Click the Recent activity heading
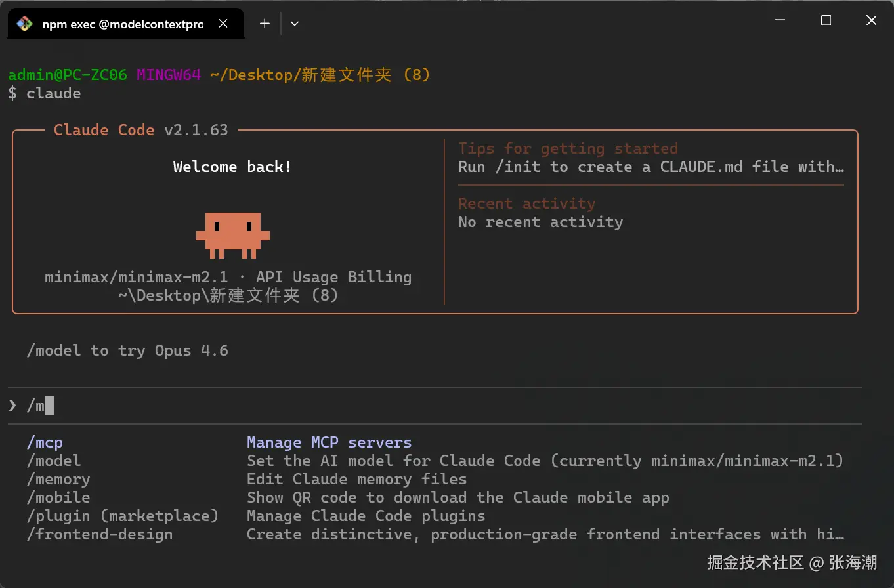The width and height of the screenshot is (894, 588). click(527, 203)
